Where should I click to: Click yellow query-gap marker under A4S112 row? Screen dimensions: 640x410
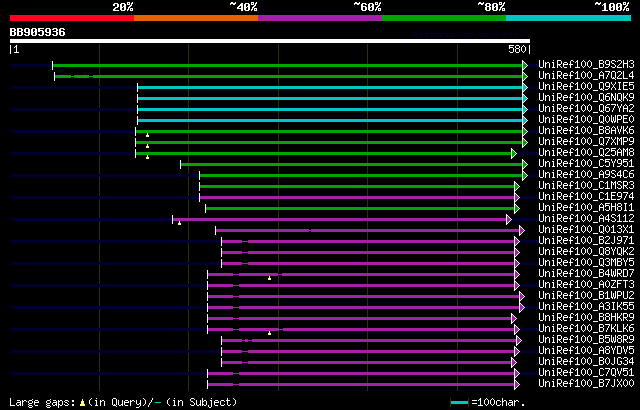pos(179,223)
